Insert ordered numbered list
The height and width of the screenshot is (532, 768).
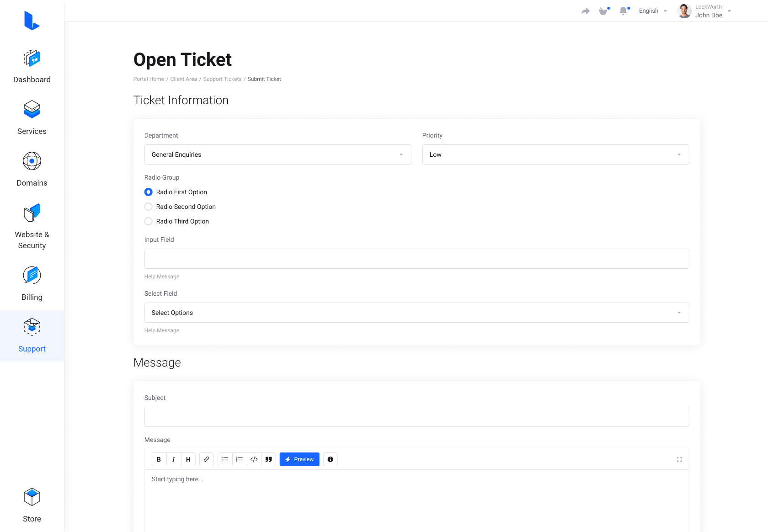pyautogui.click(x=240, y=459)
